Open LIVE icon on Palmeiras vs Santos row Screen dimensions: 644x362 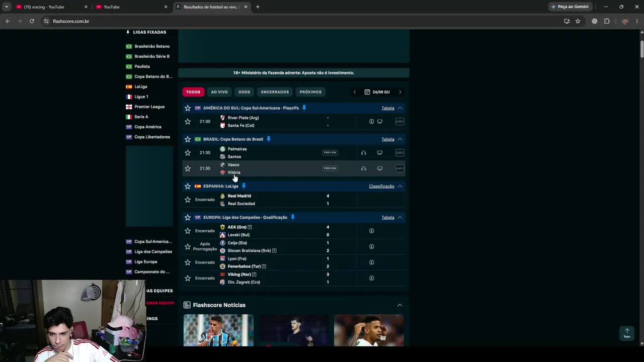pos(399,153)
